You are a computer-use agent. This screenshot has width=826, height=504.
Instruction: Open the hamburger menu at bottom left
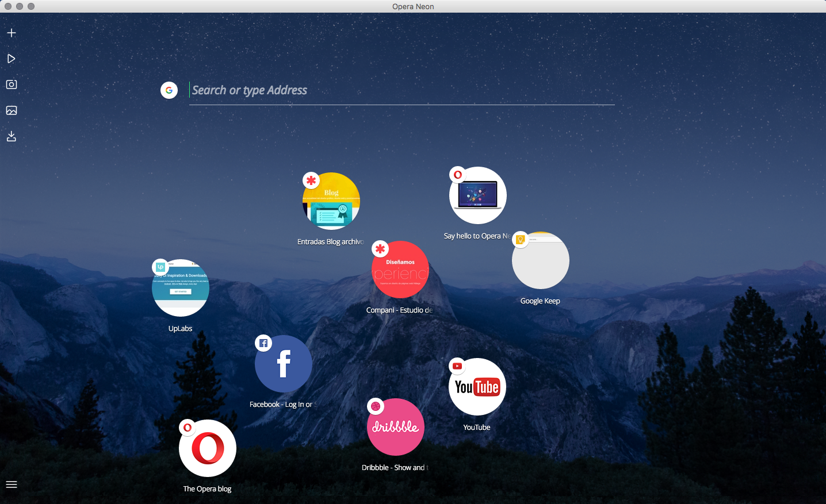(x=12, y=484)
